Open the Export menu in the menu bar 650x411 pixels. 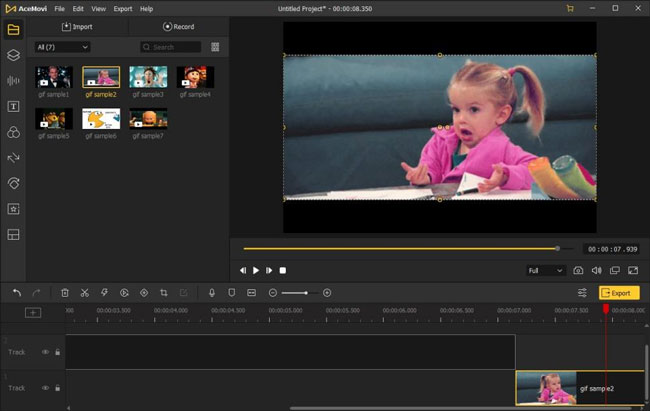122,8
